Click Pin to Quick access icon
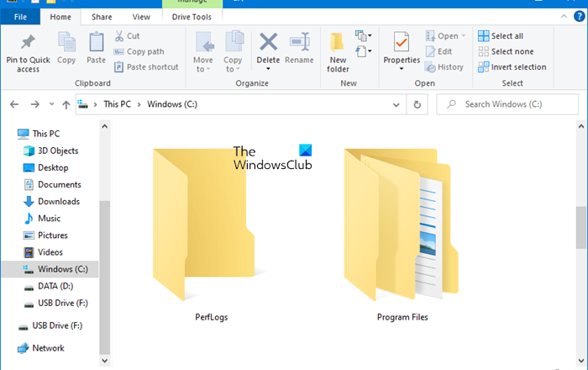588x370 pixels. coord(28,42)
